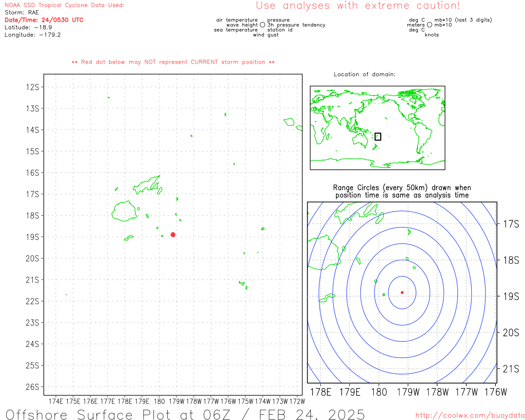This screenshot has width=525, height=420.
Task: Click the 20S label beside range circles map
Action: tap(511, 333)
